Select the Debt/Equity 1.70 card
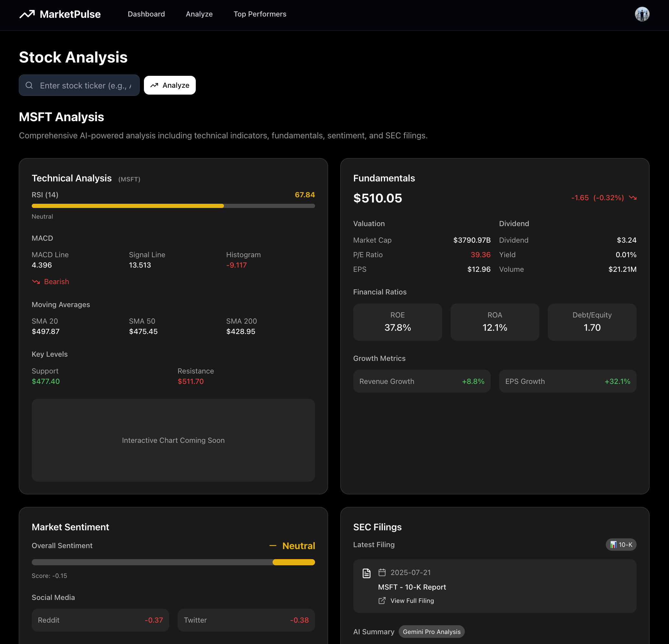The image size is (669, 644). pos(592,322)
